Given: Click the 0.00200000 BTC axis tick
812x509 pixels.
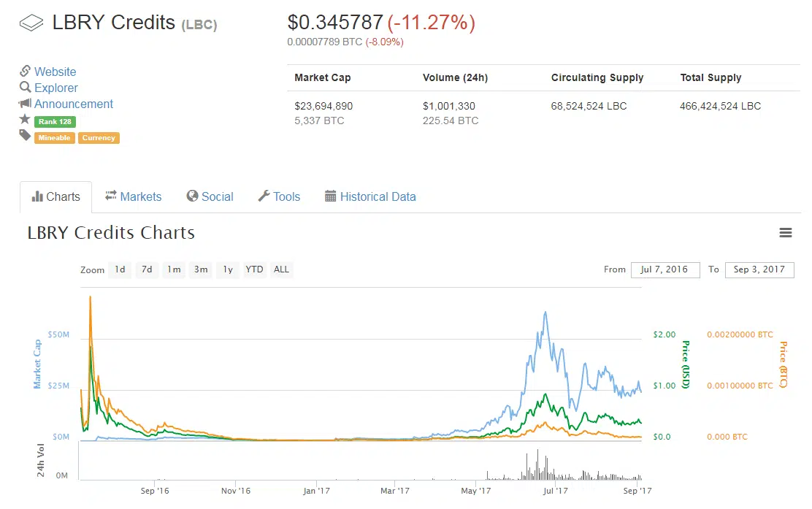Looking at the screenshot, I should [x=740, y=334].
